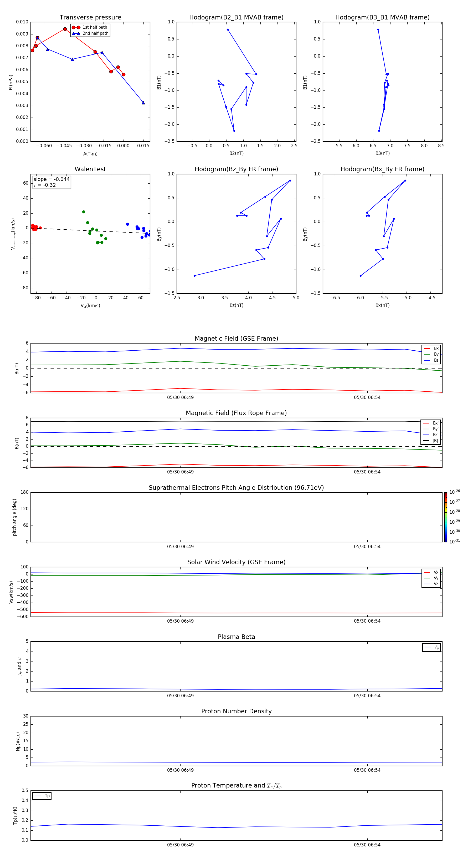Image resolution: width=473 pixels, height=868 pixels.
Task: Click the "Proton Temperature and Te/Tp" title
Action: (236, 786)
